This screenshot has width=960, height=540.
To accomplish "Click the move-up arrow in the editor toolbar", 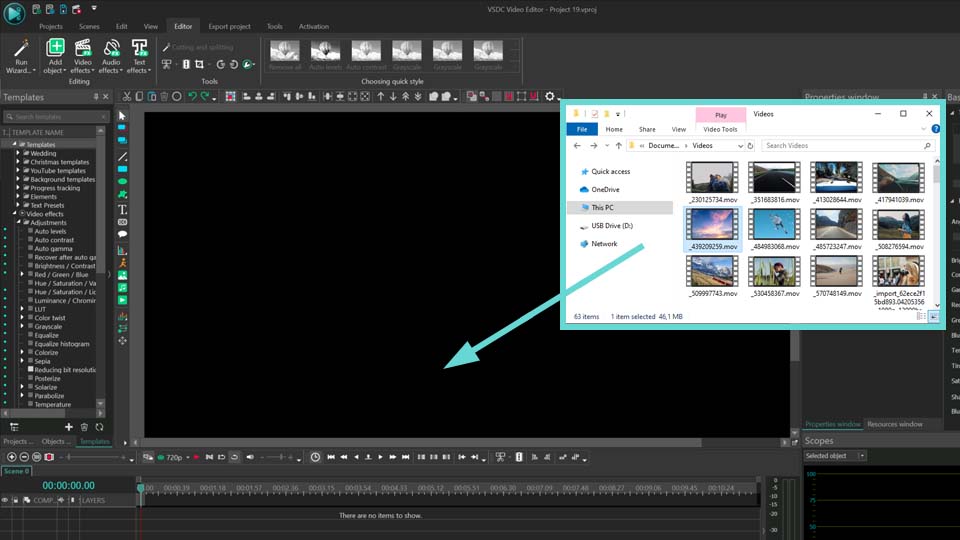I will pos(381,97).
